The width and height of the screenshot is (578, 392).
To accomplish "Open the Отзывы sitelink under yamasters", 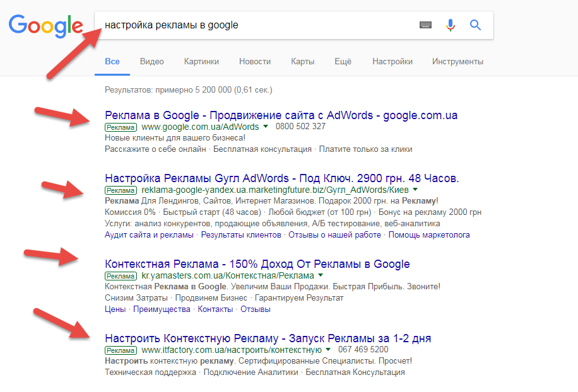I will [x=255, y=309].
